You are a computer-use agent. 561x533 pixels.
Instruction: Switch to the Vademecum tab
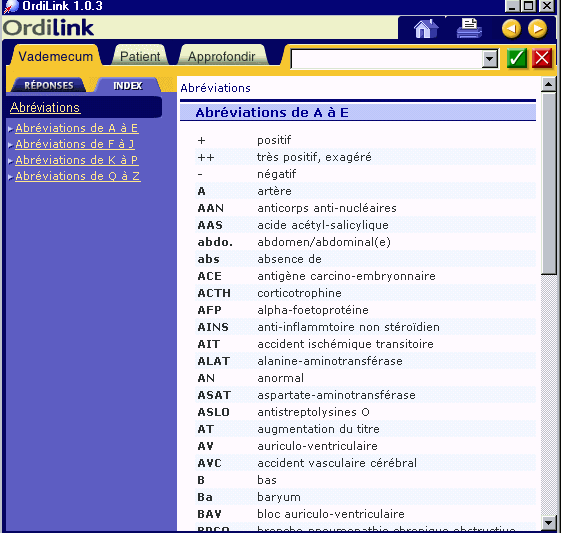click(x=55, y=57)
